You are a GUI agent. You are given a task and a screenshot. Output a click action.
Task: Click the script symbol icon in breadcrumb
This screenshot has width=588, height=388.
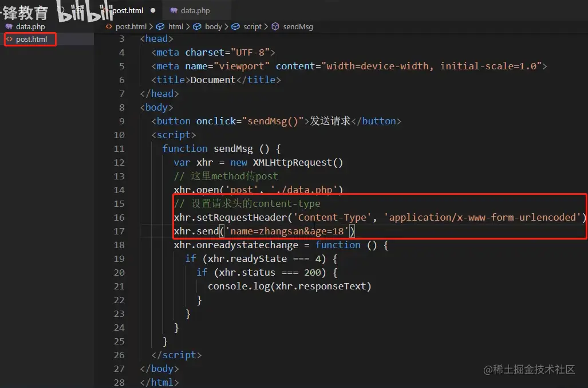click(x=235, y=26)
